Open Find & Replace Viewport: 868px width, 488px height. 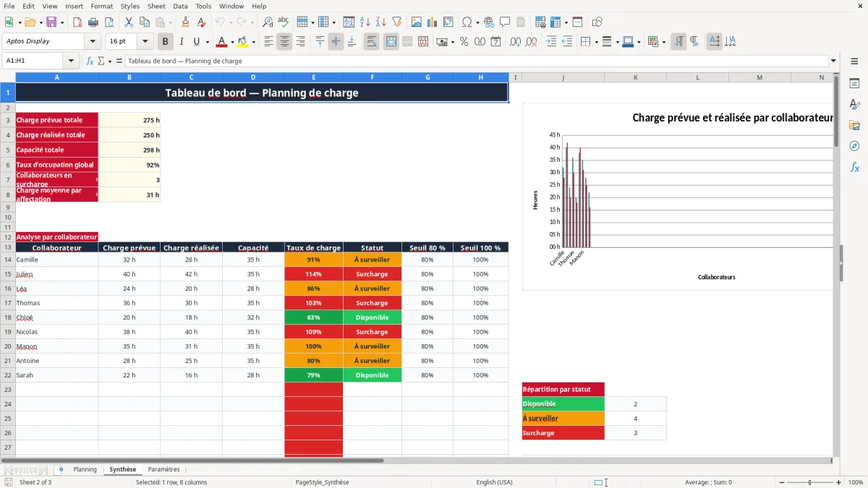click(268, 22)
